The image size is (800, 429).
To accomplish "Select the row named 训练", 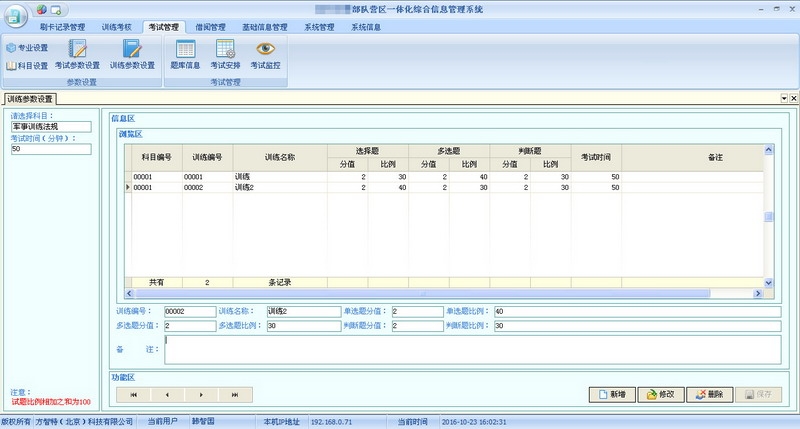I will pos(444,177).
